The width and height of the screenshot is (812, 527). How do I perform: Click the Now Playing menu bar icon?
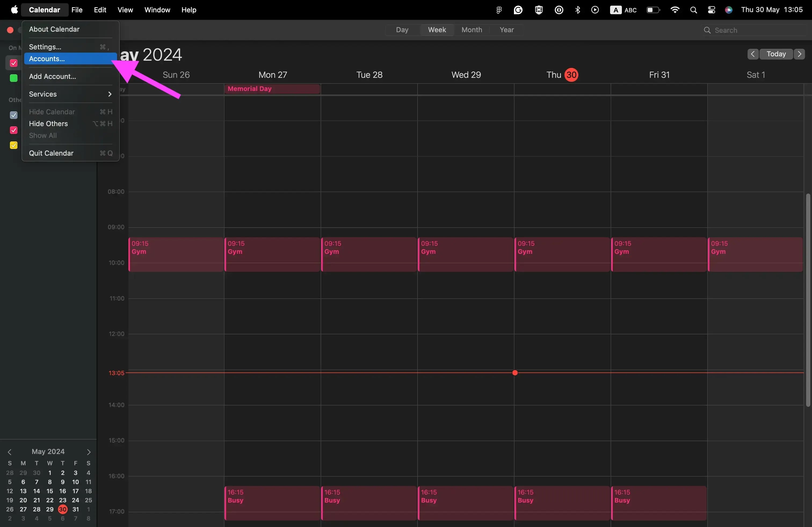[x=596, y=10]
